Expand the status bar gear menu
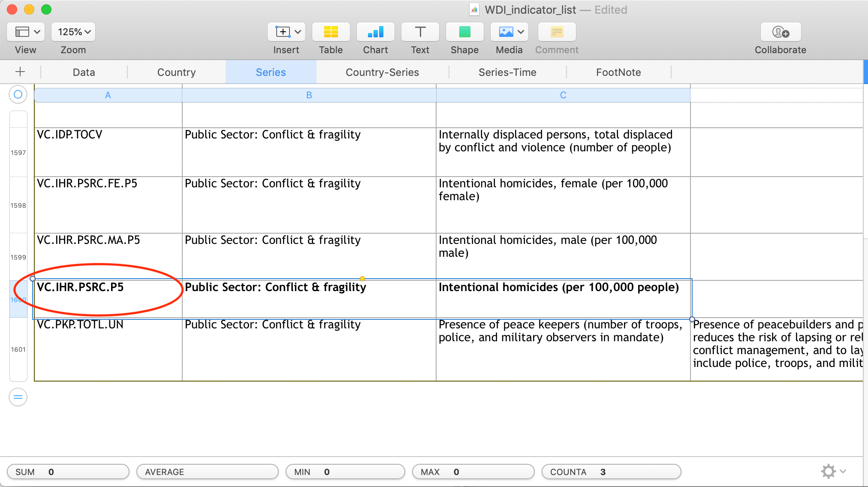Viewport: 868px width, 487px height. click(x=833, y=471)
